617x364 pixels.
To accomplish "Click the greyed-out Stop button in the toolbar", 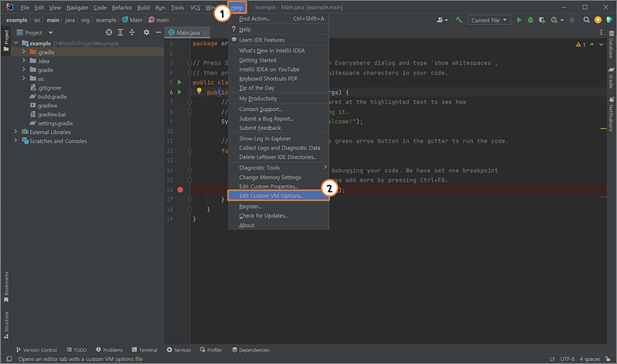I will [572, 20].
